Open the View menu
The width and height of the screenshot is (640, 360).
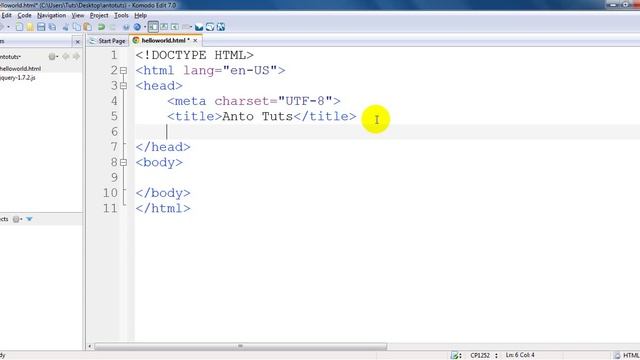pos(78,16)
